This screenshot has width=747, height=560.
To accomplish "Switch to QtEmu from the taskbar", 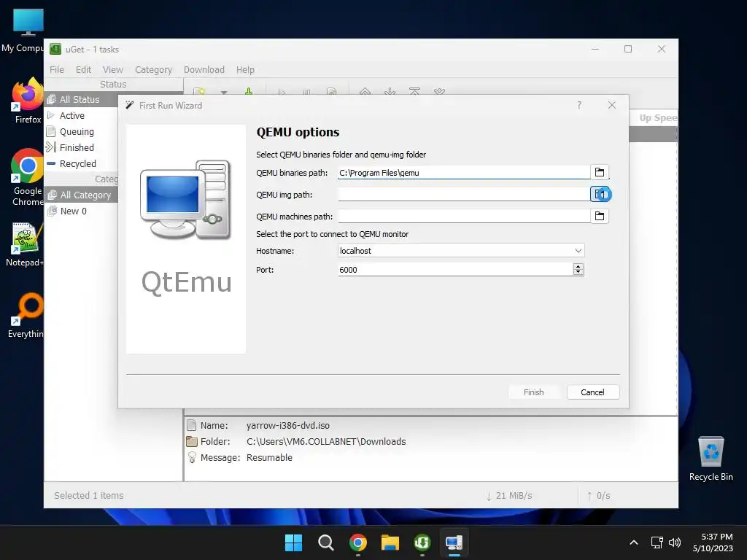I will point(454,542).
